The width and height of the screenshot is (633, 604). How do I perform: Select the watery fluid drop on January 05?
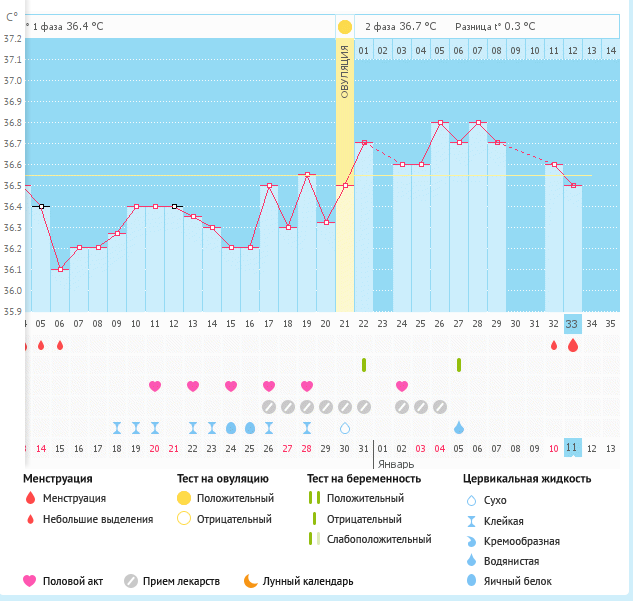click(459, 428)
